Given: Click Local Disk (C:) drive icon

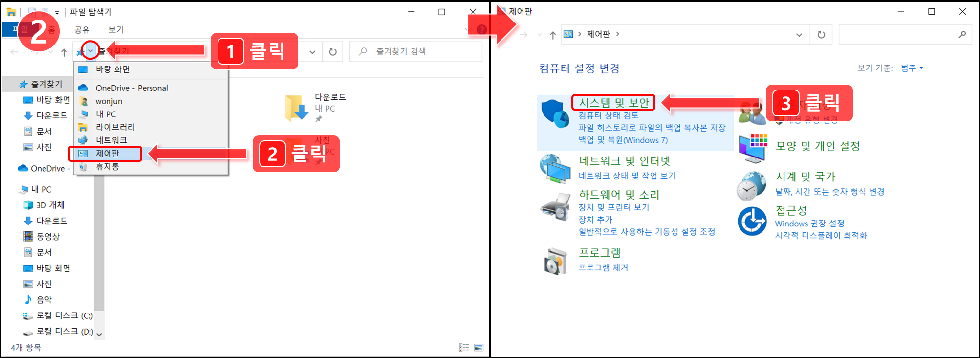Looking at the screenshot, I should [28, 315].
